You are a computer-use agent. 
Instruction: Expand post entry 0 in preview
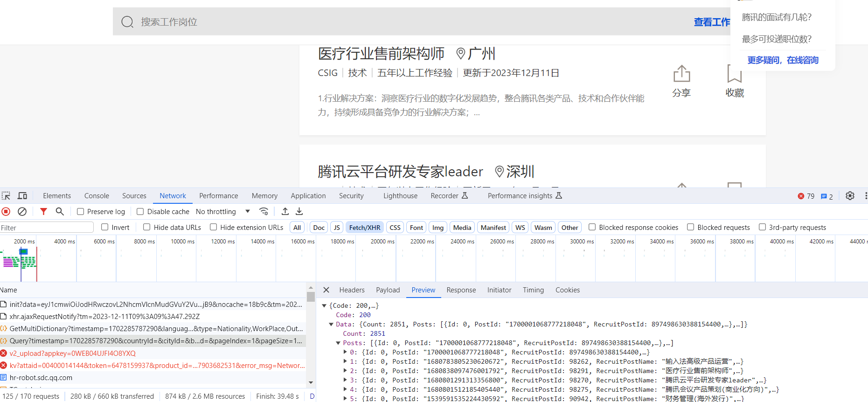345,352
